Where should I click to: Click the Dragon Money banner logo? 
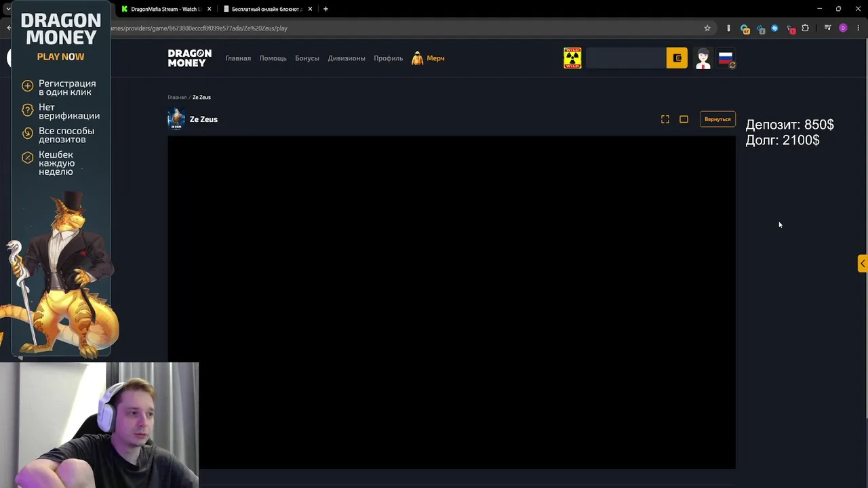point(61,29)
